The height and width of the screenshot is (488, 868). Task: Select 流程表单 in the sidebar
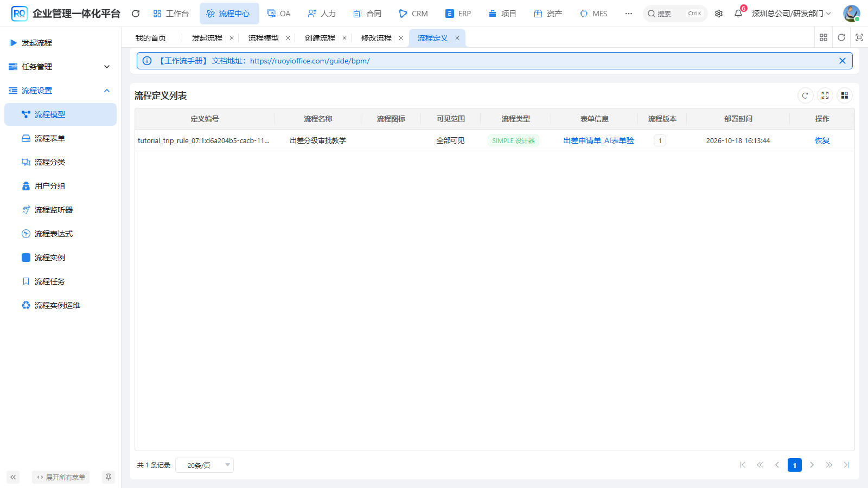point(60,138)
